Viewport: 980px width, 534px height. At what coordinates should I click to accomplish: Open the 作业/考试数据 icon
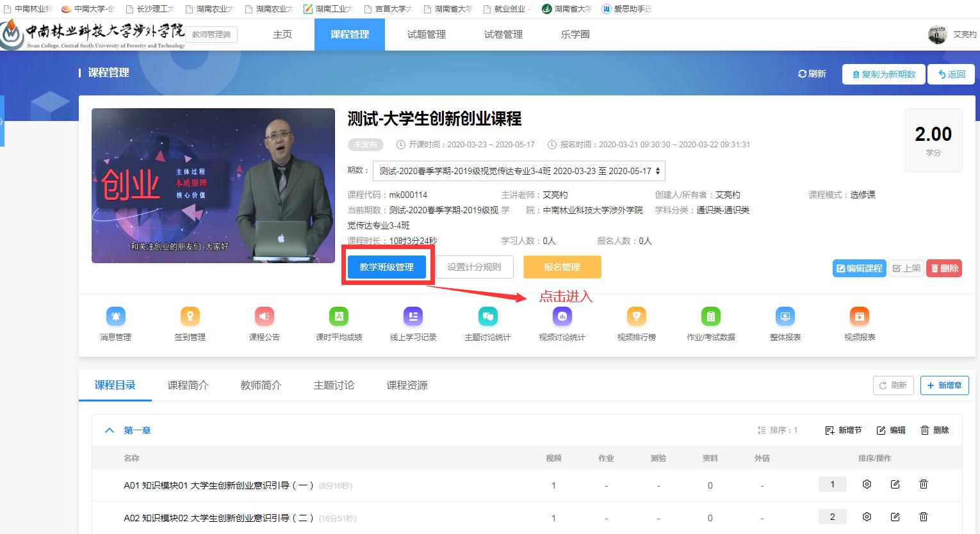[x=710, y=316]
